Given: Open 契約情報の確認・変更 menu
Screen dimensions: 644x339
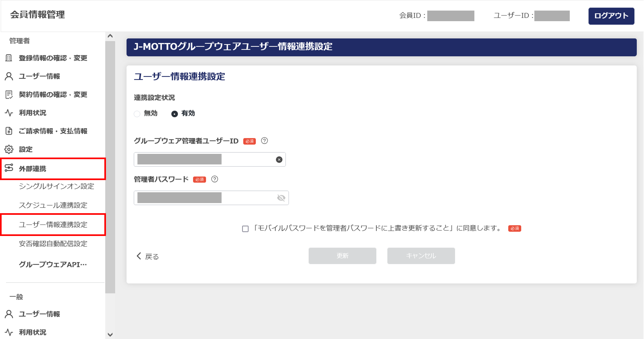Looking at the screenshot, I should click(x=53, y=95).
